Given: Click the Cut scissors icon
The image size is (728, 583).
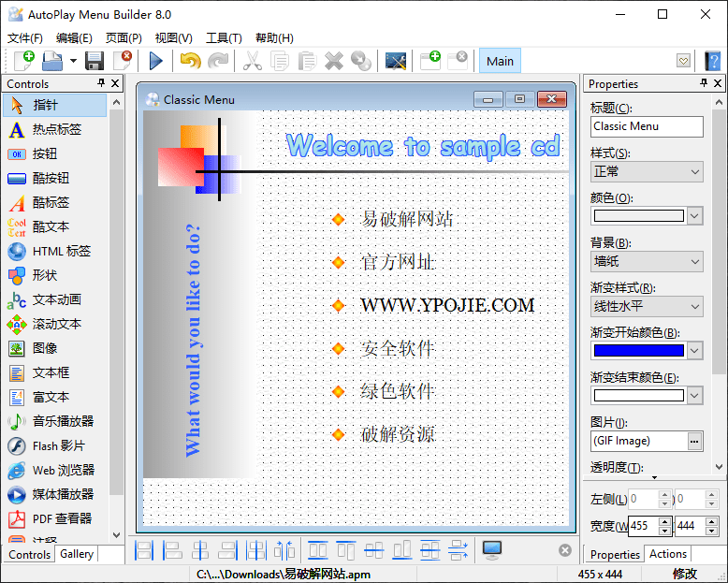Looking at the screenshot, I should [252, 61].
